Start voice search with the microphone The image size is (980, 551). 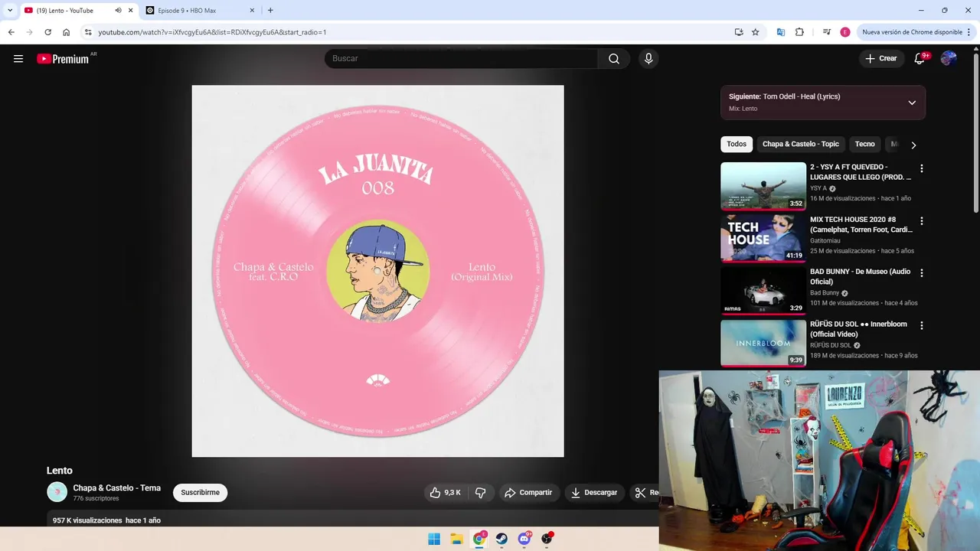coord(648,59)
